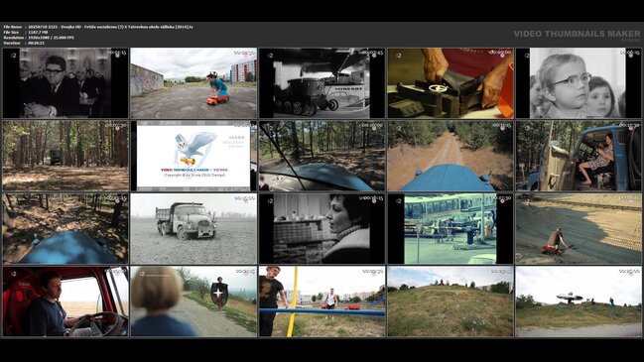Open the woman sitting in blue truck thumbnail
This screenshot has width=644, height=362.
(579, 156)
